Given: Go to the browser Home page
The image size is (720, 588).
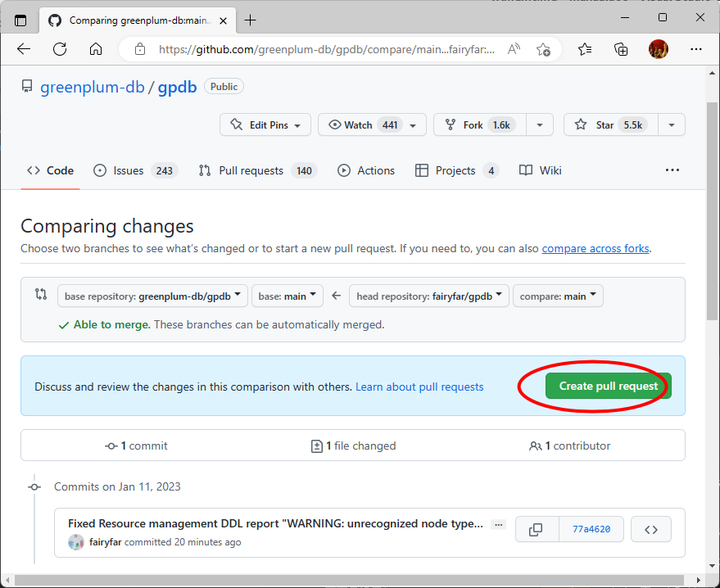Looking at the screenshot, I should (x=96, y=49).
